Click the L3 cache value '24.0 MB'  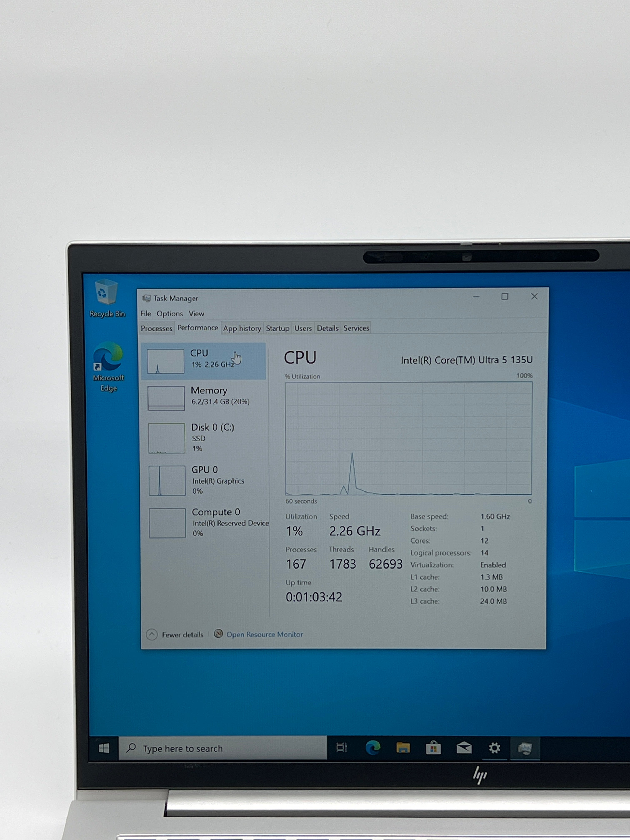point(493,601)
